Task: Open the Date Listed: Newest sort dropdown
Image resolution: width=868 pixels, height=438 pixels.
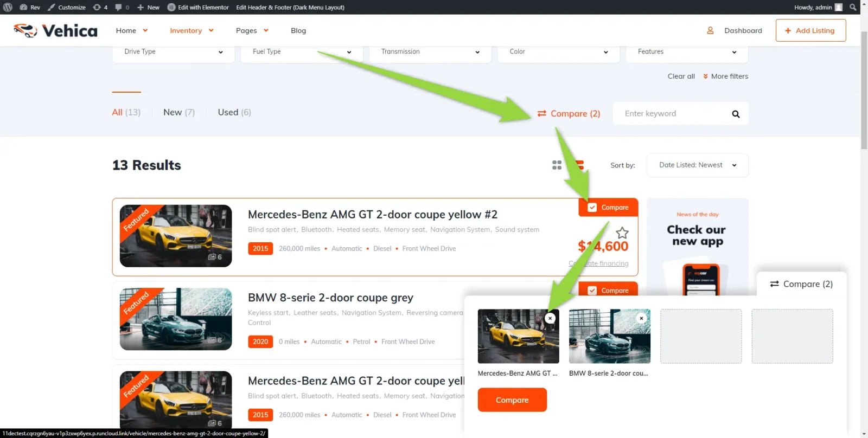Action: 698,165
